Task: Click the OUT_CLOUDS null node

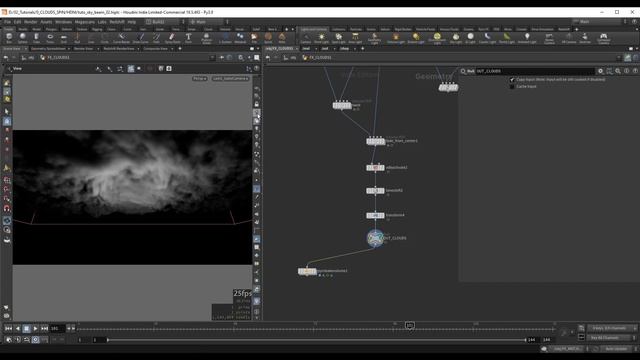Action: 375,238
